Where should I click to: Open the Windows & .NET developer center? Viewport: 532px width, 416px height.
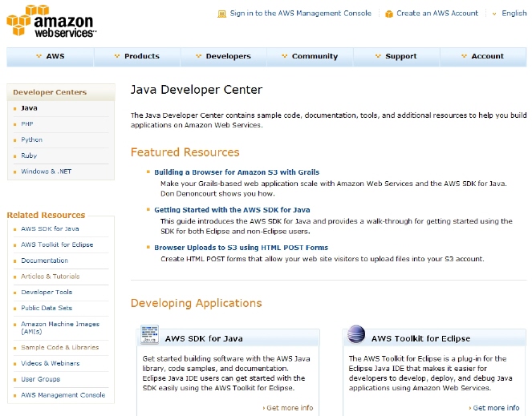47,172
